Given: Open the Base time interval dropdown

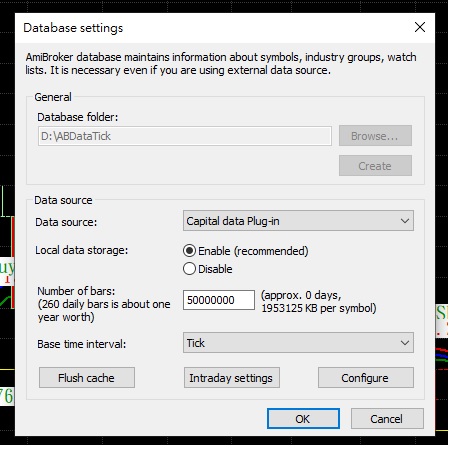Looking at the screenshot, I should click(298, 343).
